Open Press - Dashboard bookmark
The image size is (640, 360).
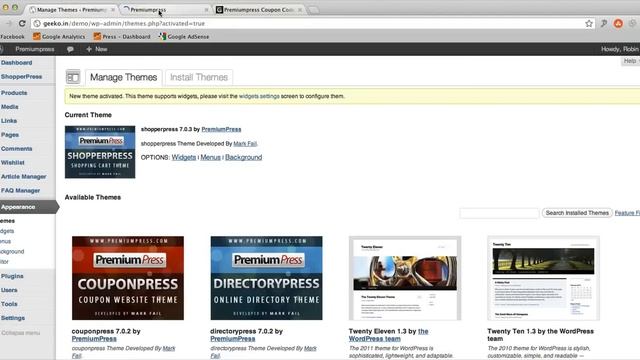(122, 37)
